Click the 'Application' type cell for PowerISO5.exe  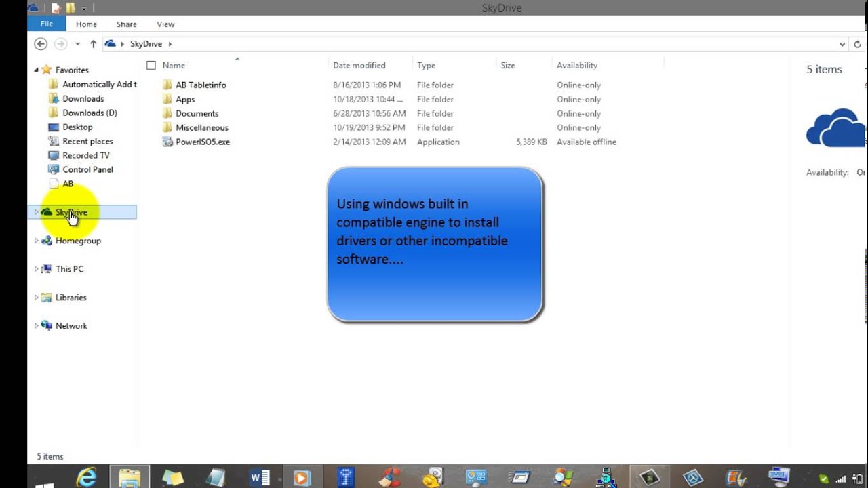tap(438, 142)
